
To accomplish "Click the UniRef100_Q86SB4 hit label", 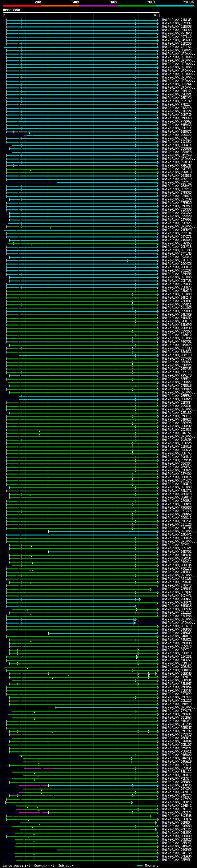I will [x=177, y=463].
